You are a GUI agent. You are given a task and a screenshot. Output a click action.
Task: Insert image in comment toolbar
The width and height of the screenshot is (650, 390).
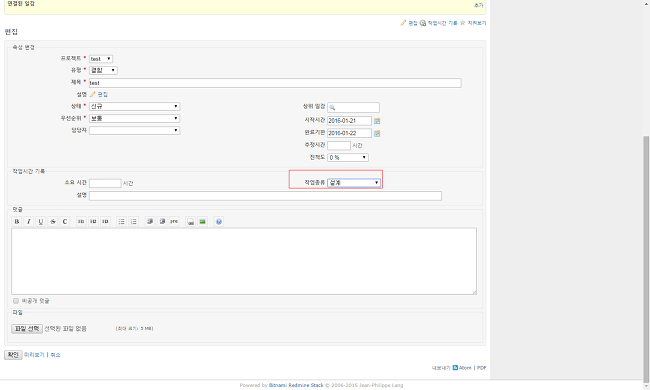pyautogui.click(x=202, y=222)
